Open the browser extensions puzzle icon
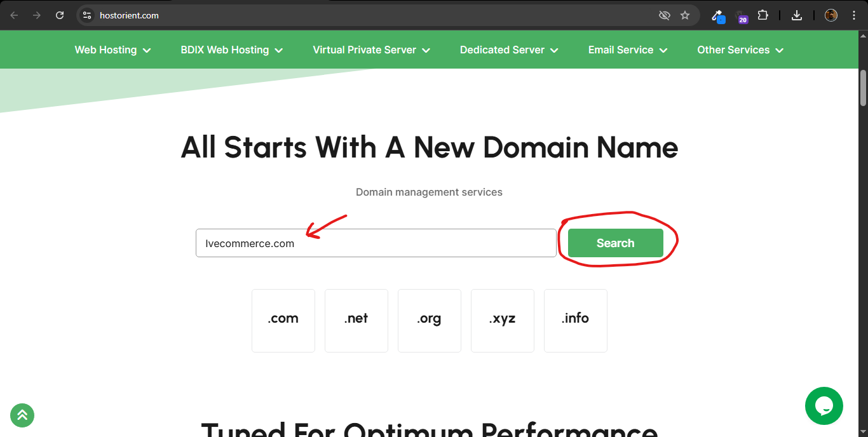 (763, 15)
